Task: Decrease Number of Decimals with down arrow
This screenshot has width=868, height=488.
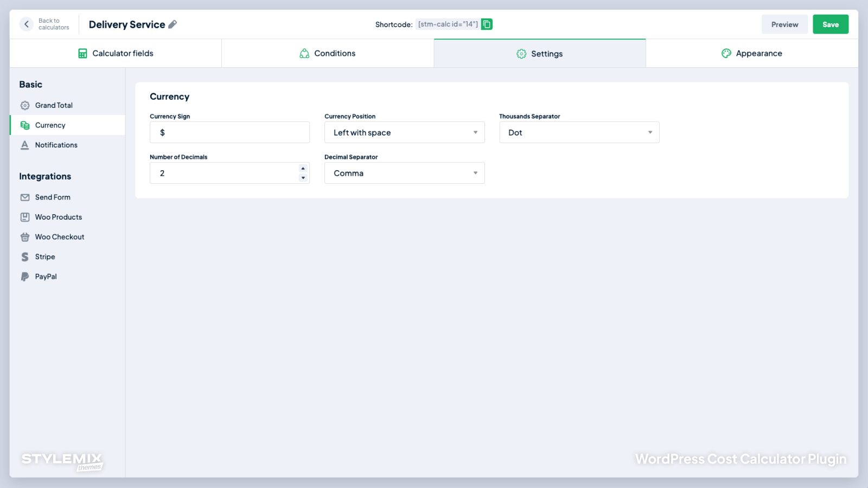Action: coord(303,178)
